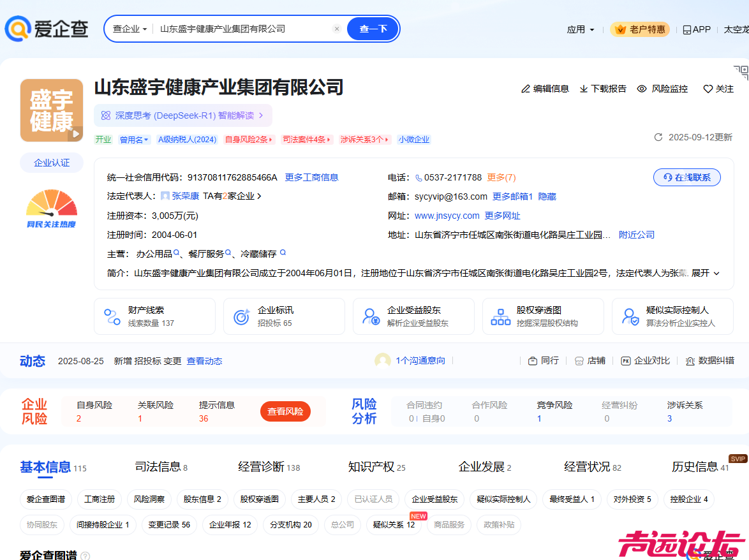Switch to the 企业发展 tab
The height and width of the screenshot is (560, 749).
point(484,467)
